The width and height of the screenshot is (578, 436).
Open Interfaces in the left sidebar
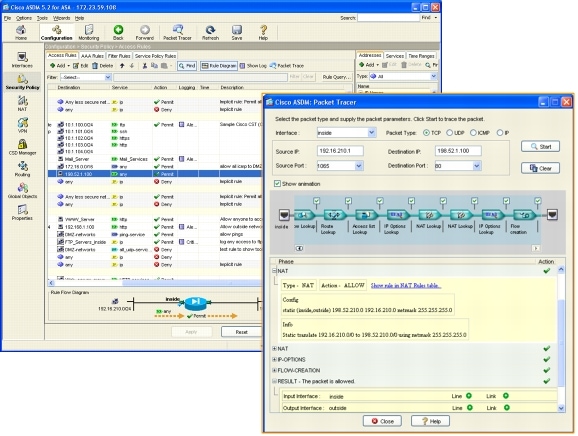(22, 60)
